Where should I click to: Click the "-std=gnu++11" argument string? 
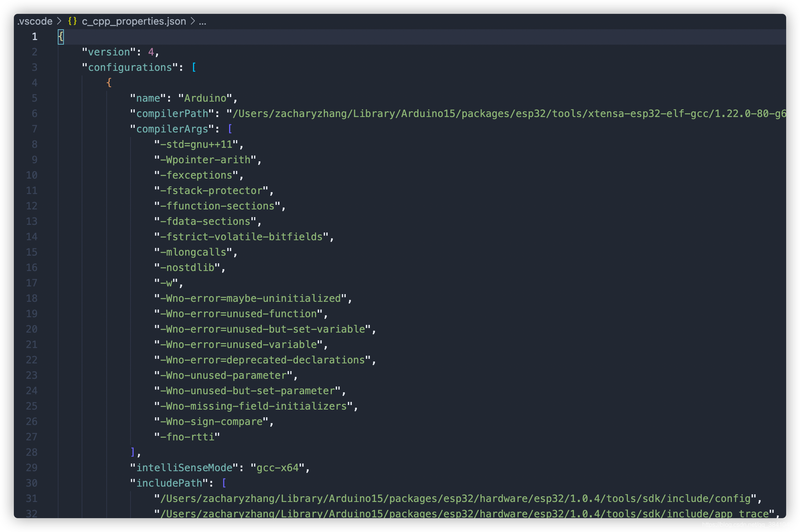(196, 144)
